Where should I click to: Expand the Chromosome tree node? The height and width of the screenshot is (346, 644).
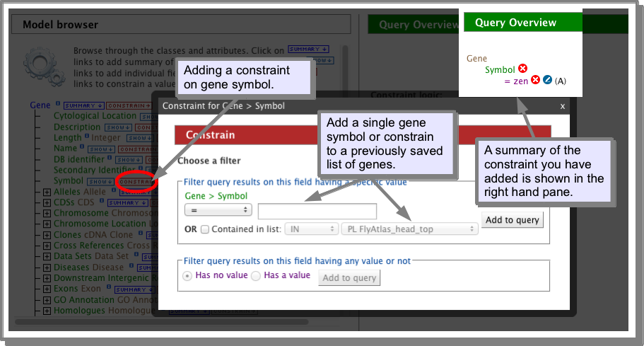[47, 214]
